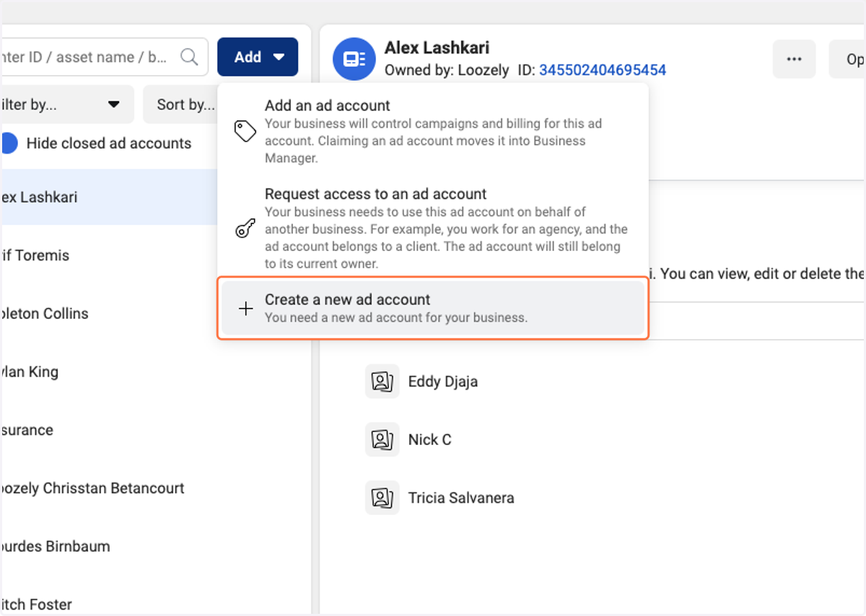
Task: Choose Add an ad account option
Action: (x=433, y=131)
